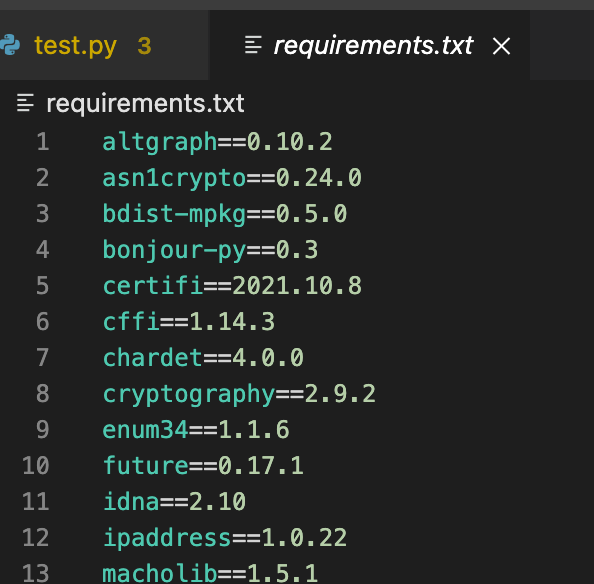Click line number 5 in the gutter
This screenshot has width=594, height=584.
43,286
